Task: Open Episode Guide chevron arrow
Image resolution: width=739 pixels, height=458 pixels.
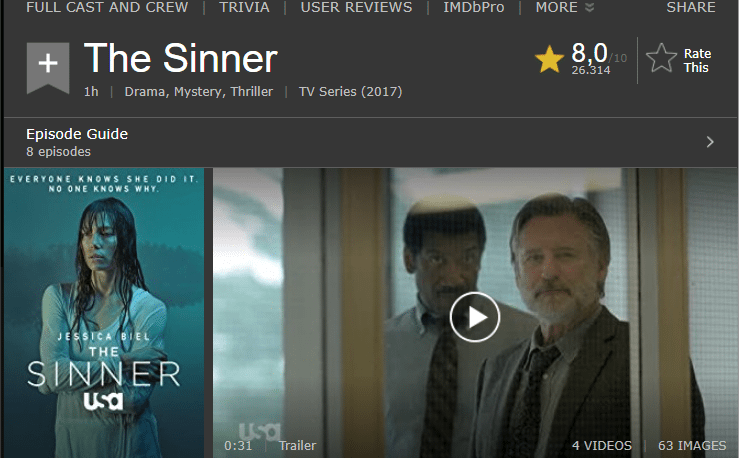Action: click(x=710, y=142)
